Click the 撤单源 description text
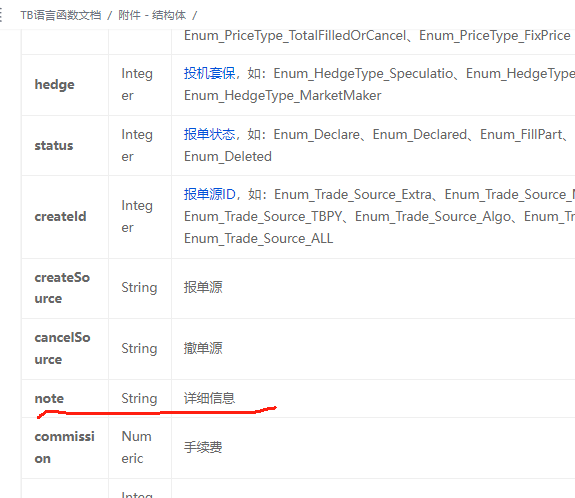The width and height of the screenshot is (575, 498). pyautogui.click(x=203, y=348)
